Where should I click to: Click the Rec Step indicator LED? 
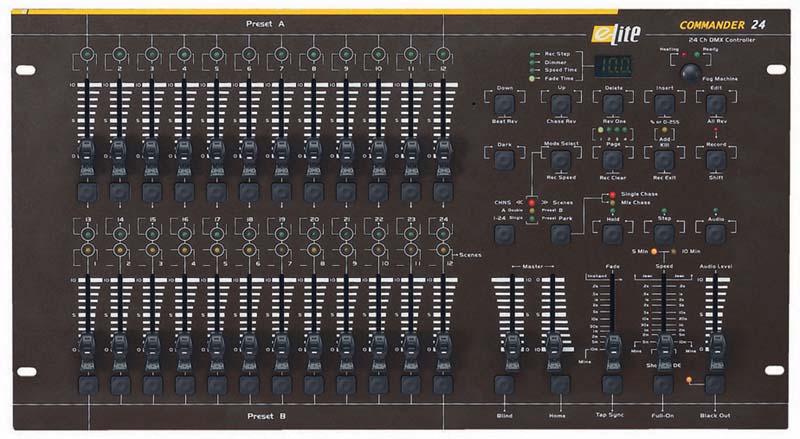pyautogui.click(x=533, y=54)
